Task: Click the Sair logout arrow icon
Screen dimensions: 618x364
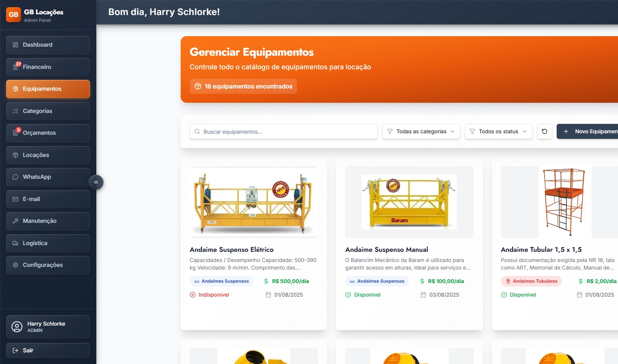Action: [15, 350]
